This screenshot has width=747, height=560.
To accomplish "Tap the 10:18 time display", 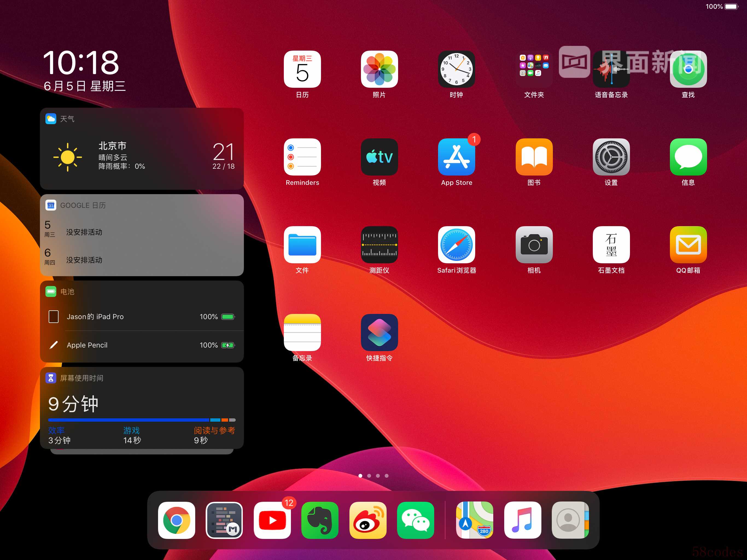I will point(81,63).
